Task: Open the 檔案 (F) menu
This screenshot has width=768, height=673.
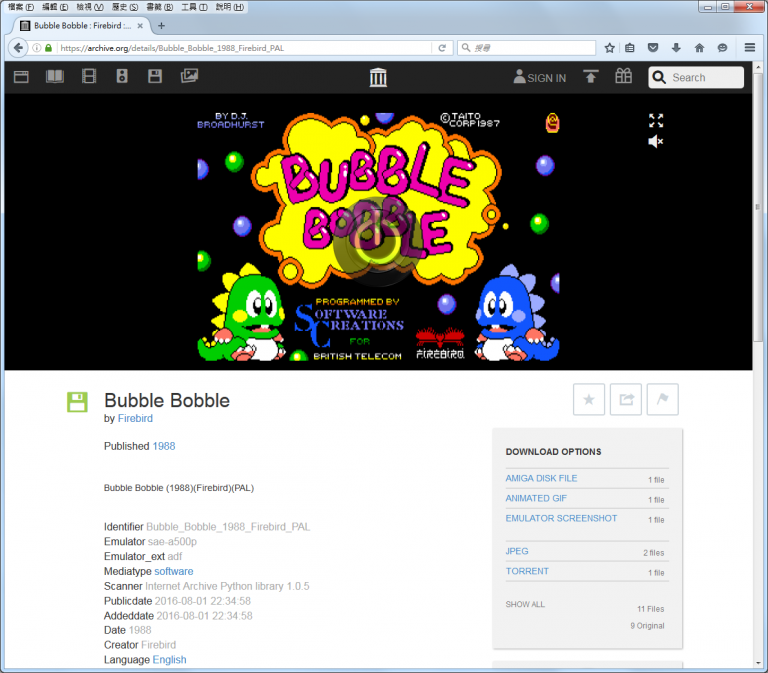Action: coord(21,7)
